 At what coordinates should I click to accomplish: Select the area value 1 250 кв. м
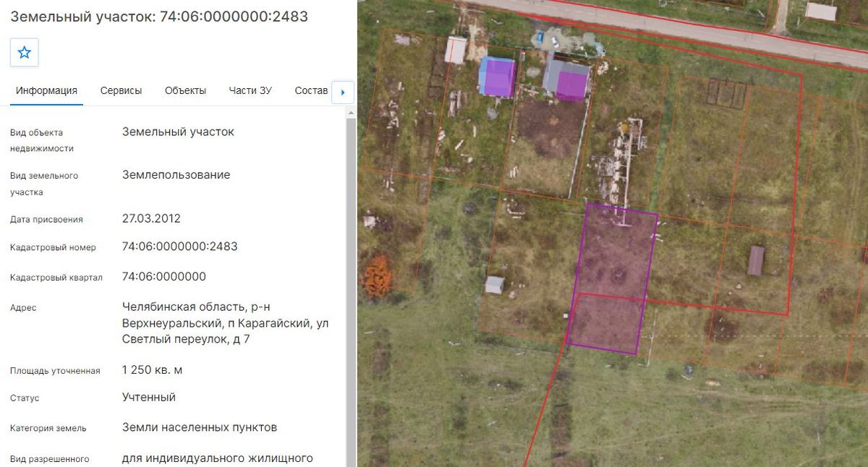click(x=152, y=370)
